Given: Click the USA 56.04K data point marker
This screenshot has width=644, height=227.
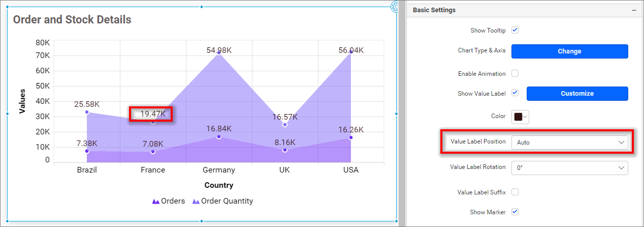Looking at the screenshot, I should (x=350, y=51).
